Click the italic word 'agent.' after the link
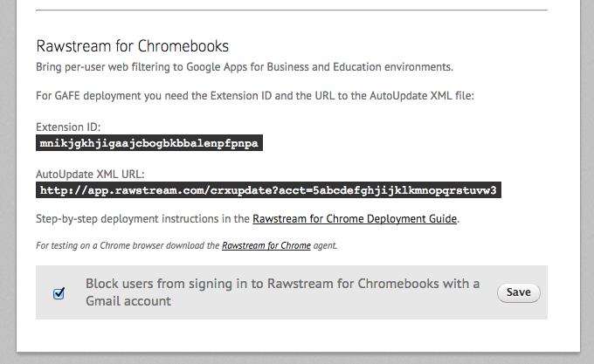 point(325,245)
